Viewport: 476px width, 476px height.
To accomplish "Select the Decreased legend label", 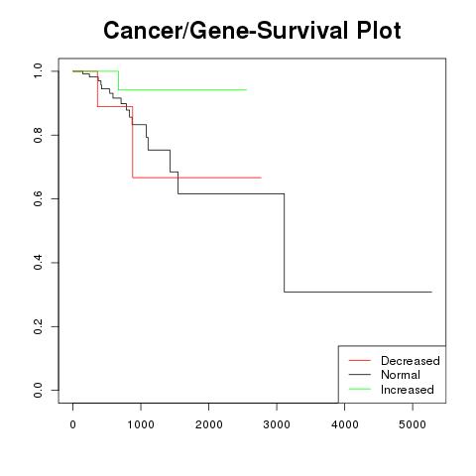I will pyautogui.click(x=411, y=361).
